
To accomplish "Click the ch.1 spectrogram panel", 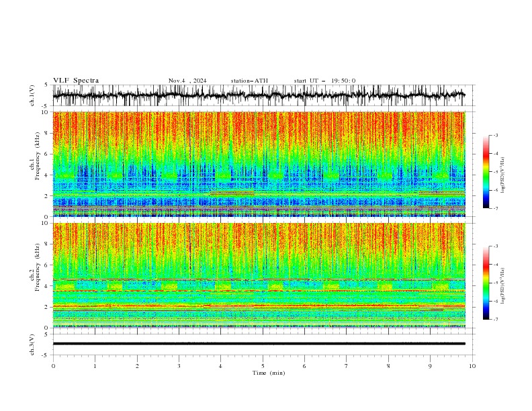I will (259, 164).
